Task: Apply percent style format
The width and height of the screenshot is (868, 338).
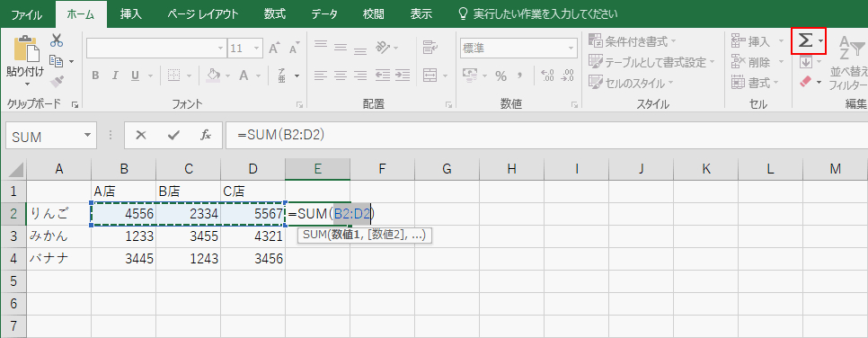Action: (501, 76)
